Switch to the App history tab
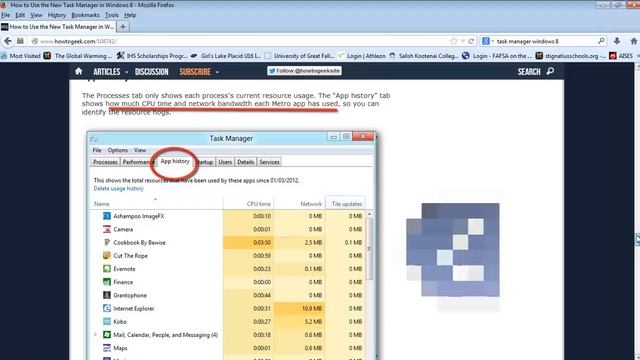Screen dimensions: 640x360 [175, 161]
